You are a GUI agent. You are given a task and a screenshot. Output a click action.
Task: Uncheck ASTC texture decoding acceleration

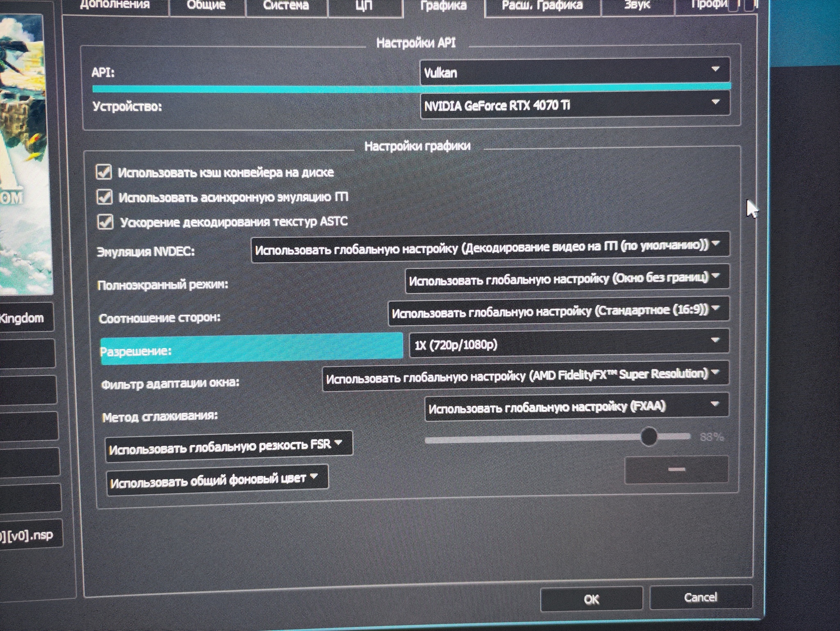point(105,222)
